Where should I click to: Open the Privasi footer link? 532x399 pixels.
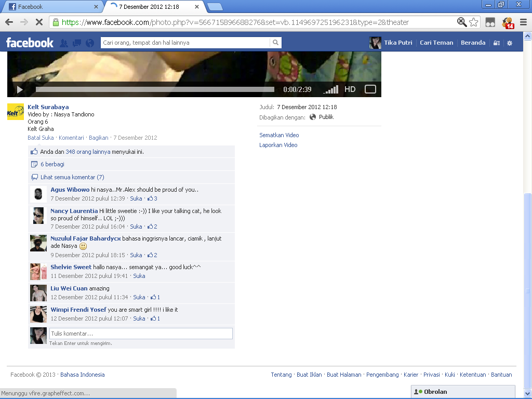tap(432, 375)
